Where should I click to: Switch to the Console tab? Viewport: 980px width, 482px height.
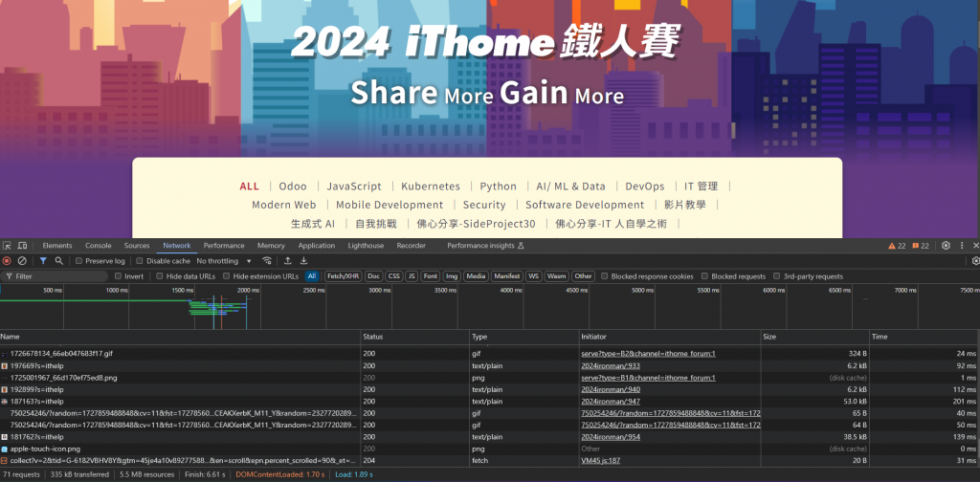(99, 246)
